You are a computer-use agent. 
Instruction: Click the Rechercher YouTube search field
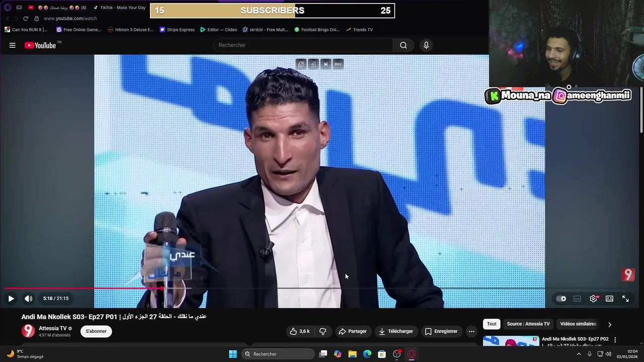pos(303,45)
